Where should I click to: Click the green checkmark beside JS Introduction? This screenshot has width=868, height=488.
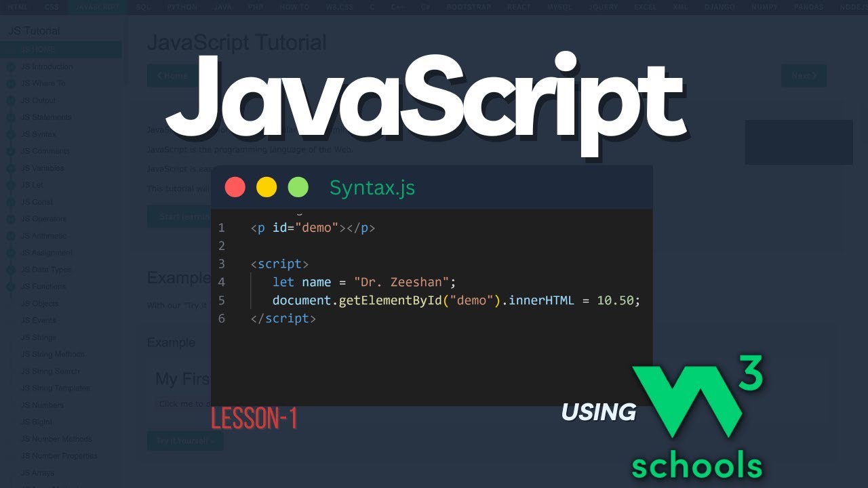[x=11, y=67]
